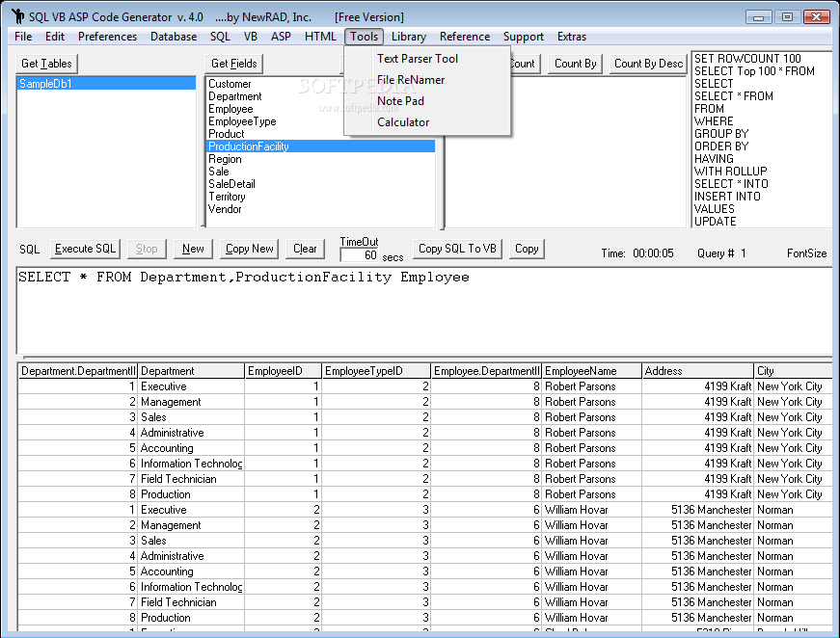This screenshot has height=638, width=840.
Task: Click the Count By Desc button
Action: click(x=648, y=64)
